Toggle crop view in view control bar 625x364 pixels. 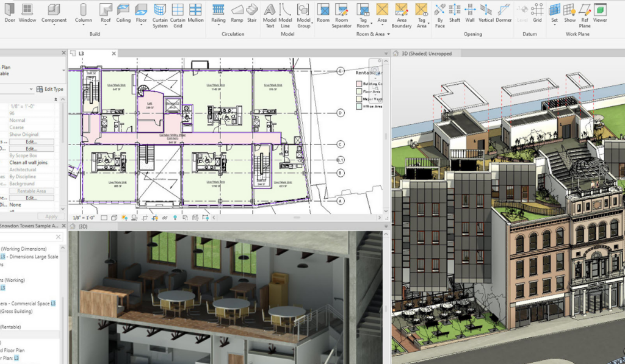click(144, 218)
